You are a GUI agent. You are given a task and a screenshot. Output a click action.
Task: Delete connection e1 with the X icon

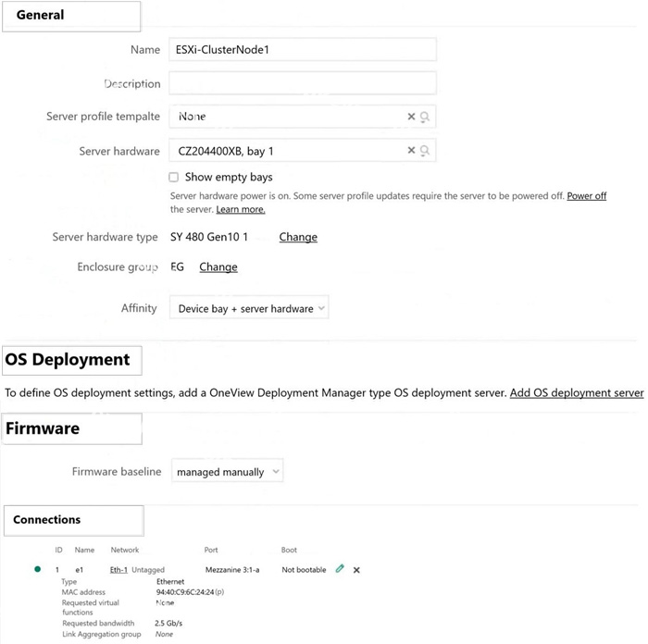356,570
